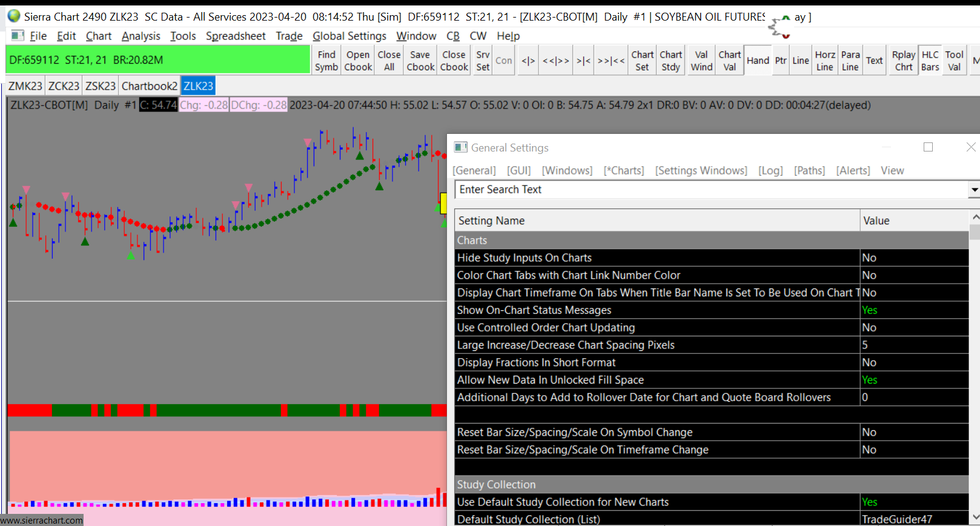Click the Value column header
The width and height of the screenshot is (980, 526).
coord(914,221)
